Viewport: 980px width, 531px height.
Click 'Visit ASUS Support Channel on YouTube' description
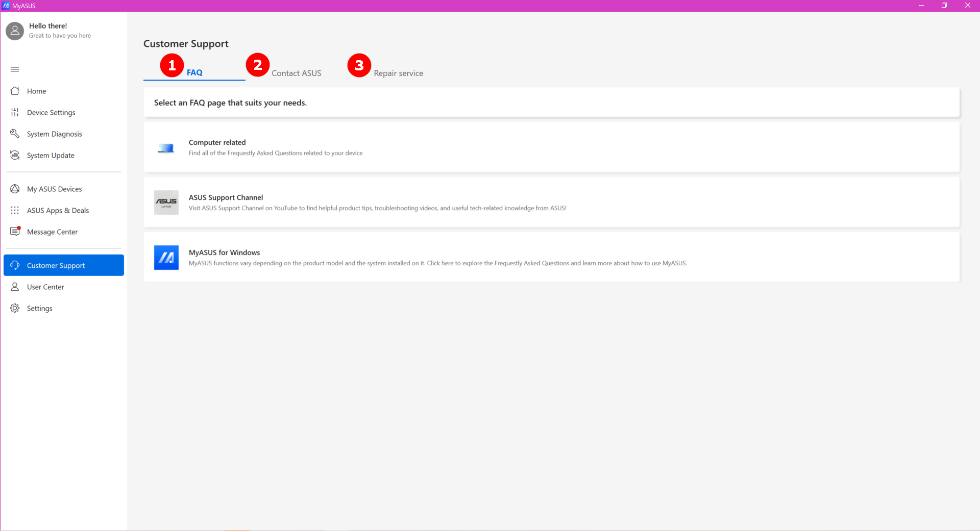(378, 208)
